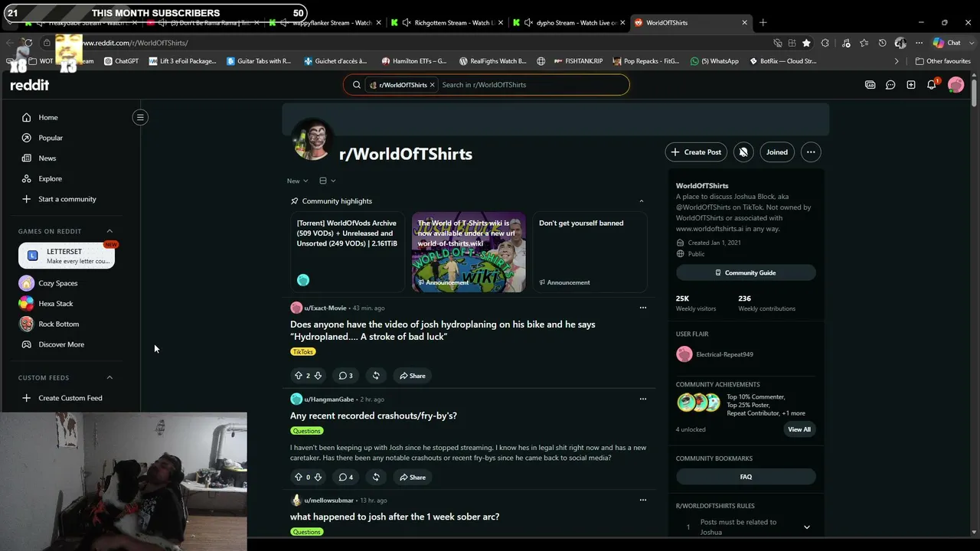Open the Hexa Stack game
The height and width of the screenshot is (551, 980).
[x=56, y=304]
